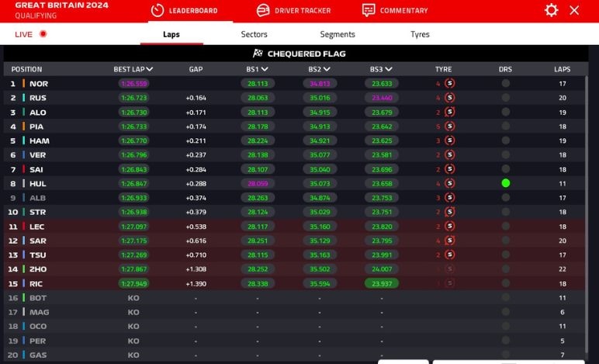Click the RIC best sector 3 time 23.937

[381, 284]
